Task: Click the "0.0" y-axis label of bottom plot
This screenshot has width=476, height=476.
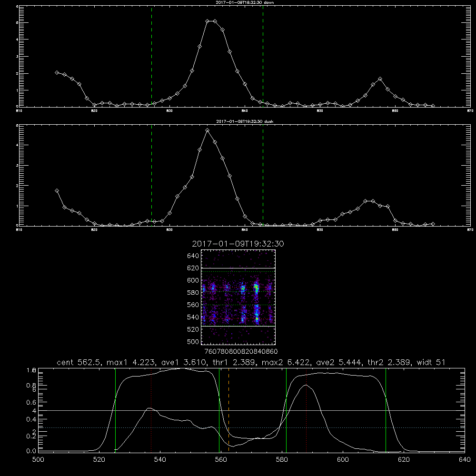Action: 31,451
